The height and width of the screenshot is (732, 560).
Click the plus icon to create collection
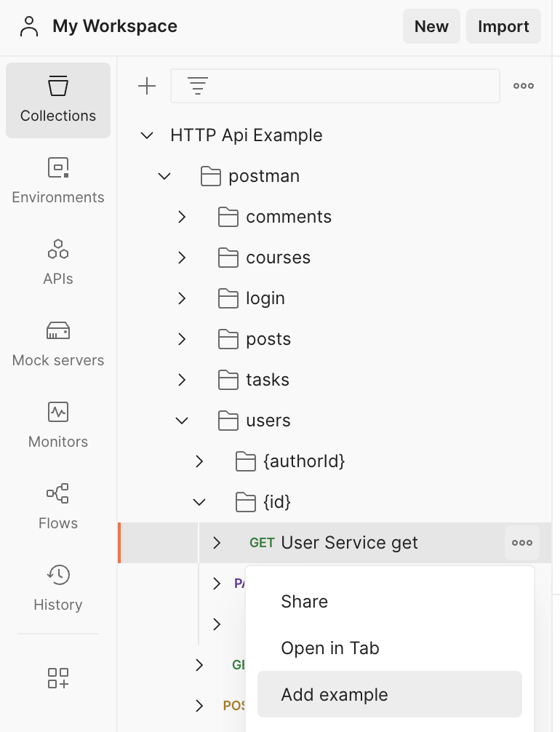[147, 86]
